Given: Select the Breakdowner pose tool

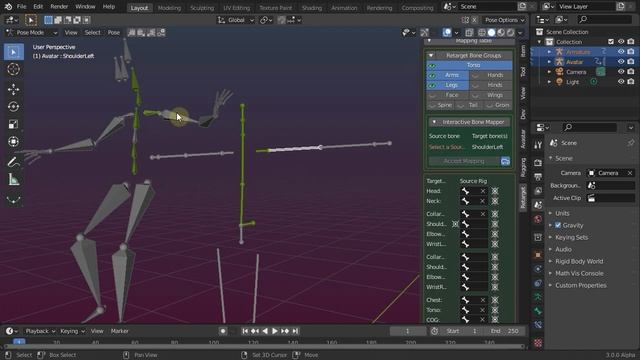Looking at the screenshot, I should click(13, 199).
